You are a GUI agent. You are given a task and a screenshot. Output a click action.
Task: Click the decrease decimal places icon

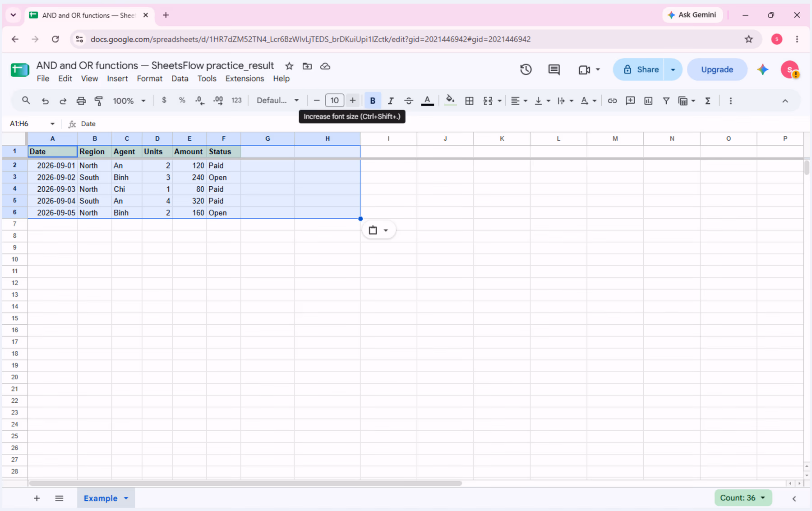[200, 101]
